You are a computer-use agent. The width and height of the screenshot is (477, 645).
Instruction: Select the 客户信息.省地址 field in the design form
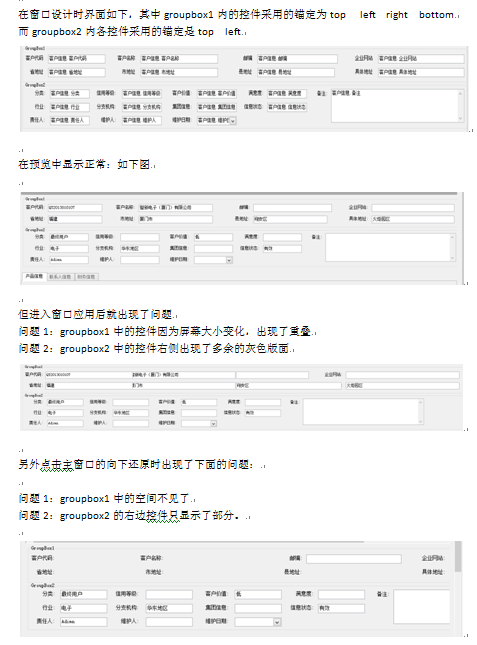tap(76, 72)
